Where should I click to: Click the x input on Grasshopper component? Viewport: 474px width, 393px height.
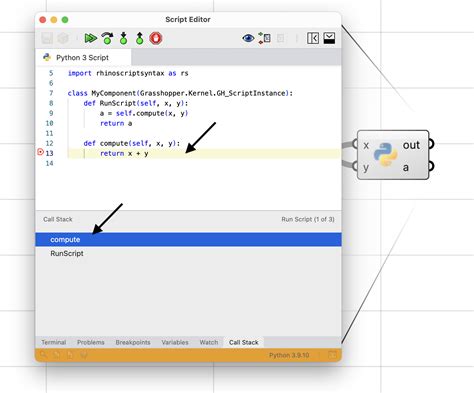pyautogui.click(x=366, y=145)
